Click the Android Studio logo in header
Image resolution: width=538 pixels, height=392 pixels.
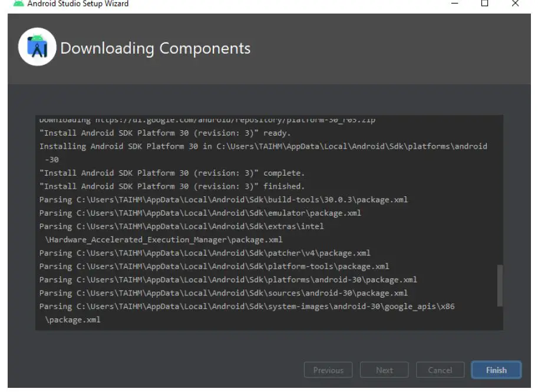point(37,48)
